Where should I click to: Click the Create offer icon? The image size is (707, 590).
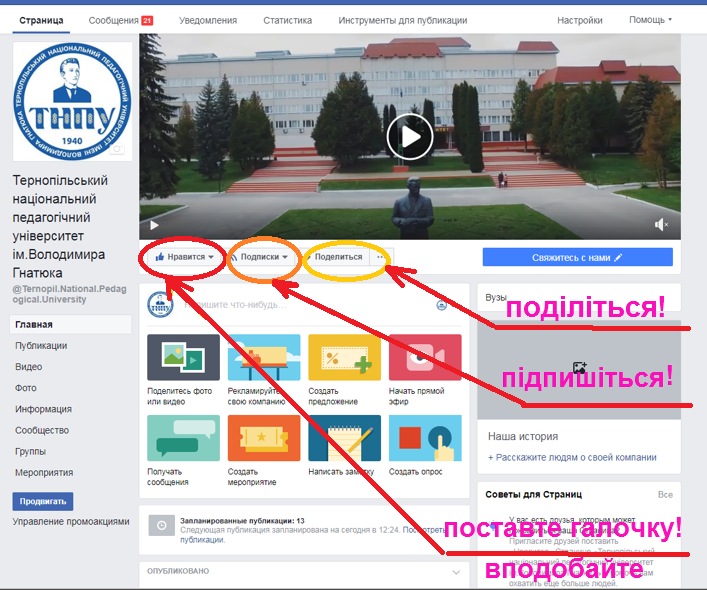(x=344, y=357)
